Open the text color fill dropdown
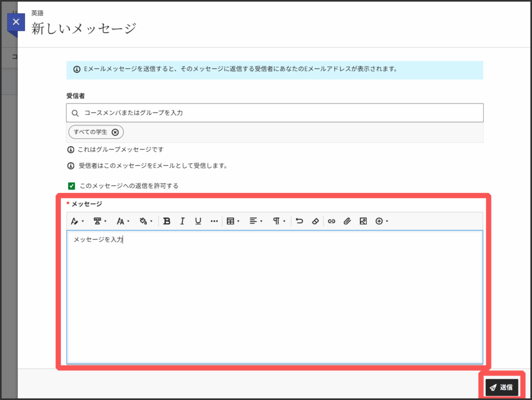The width and height of the screenshot is (532, 400). pos(146,221)
